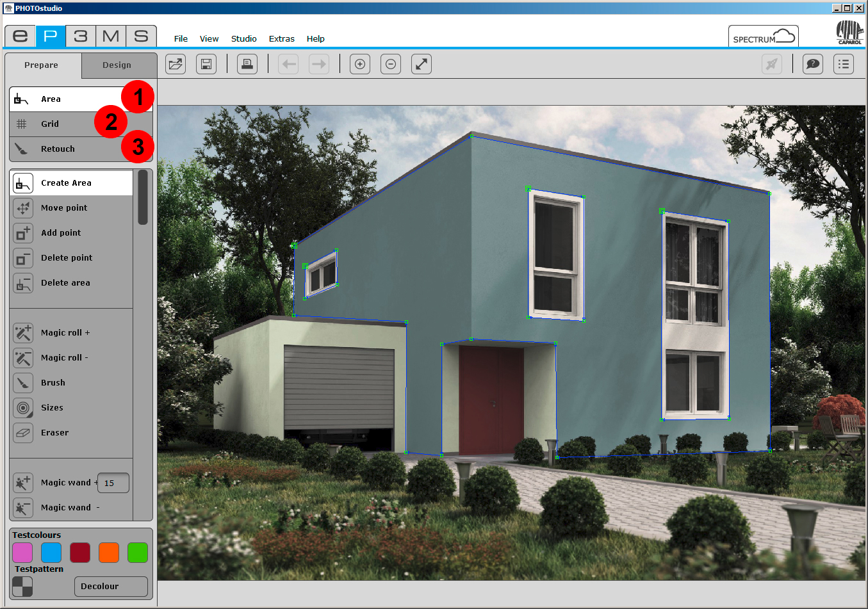
Task: Click the grey garage door in the photo
Action: pyautogui.click(x=339, y=388)
